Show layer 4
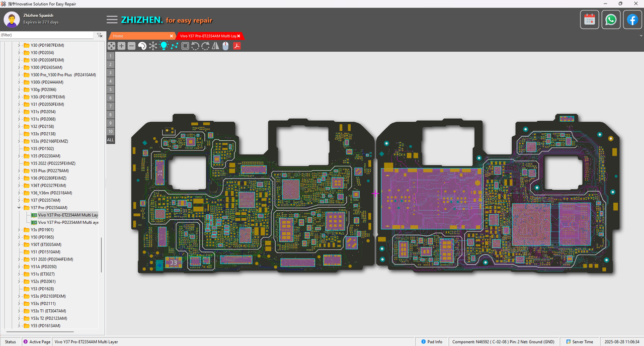Image resolution: width=644 pixels, height=346 pixels. click(110, 81)
